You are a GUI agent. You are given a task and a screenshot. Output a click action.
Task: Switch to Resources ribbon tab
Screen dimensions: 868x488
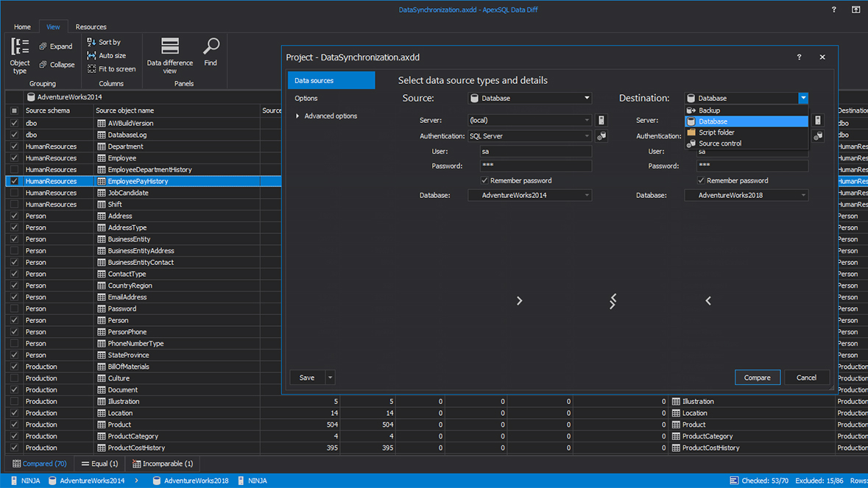(91, 26)
